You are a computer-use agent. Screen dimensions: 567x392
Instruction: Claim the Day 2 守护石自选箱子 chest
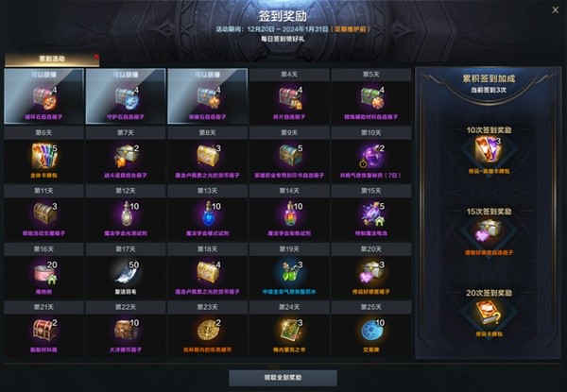(x=126, y=96)
